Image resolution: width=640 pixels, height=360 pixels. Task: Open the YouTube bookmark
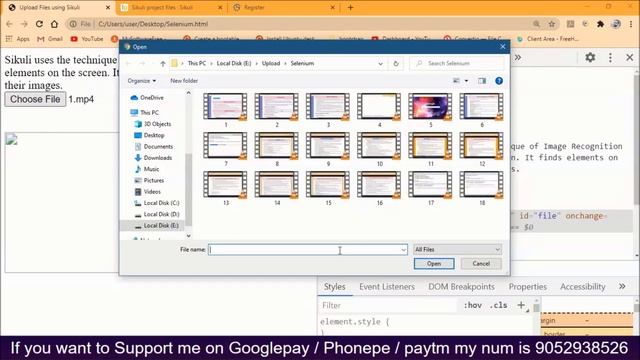87,39
